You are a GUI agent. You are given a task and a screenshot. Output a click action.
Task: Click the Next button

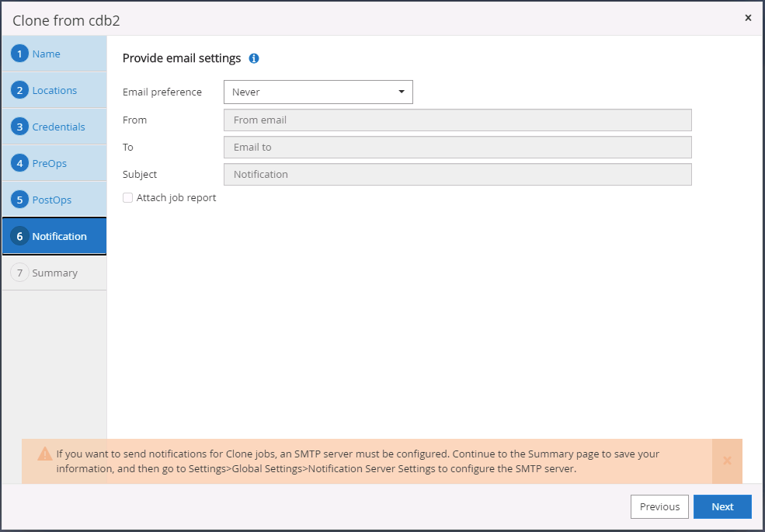point(722,506)
